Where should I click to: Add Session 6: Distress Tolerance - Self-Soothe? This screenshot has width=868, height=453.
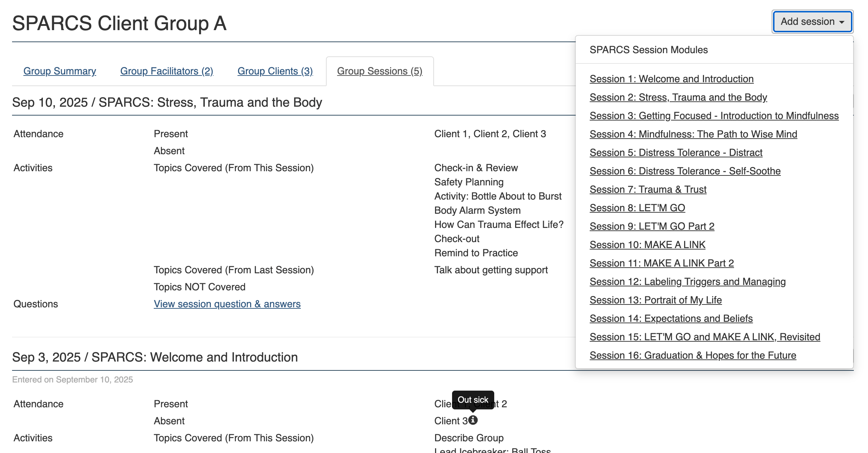click(685, 171)
